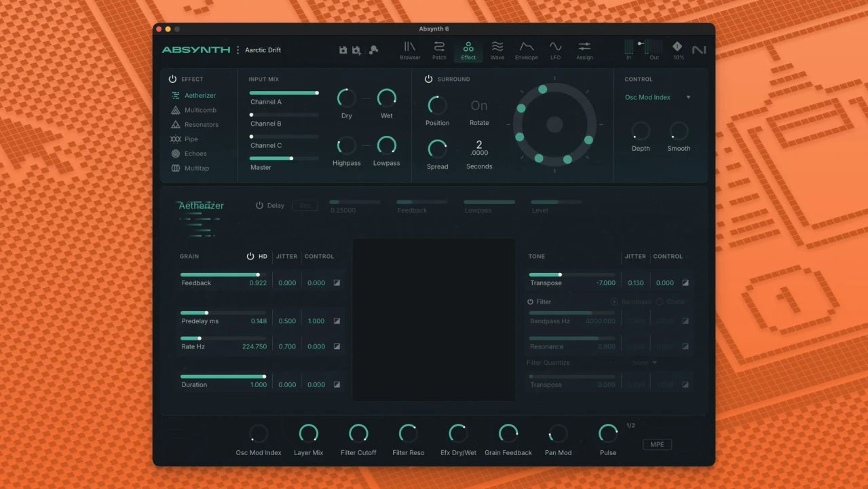Open the LFO page
The height and width of the screenshot is (489, 868).
(x=556, y=50)
